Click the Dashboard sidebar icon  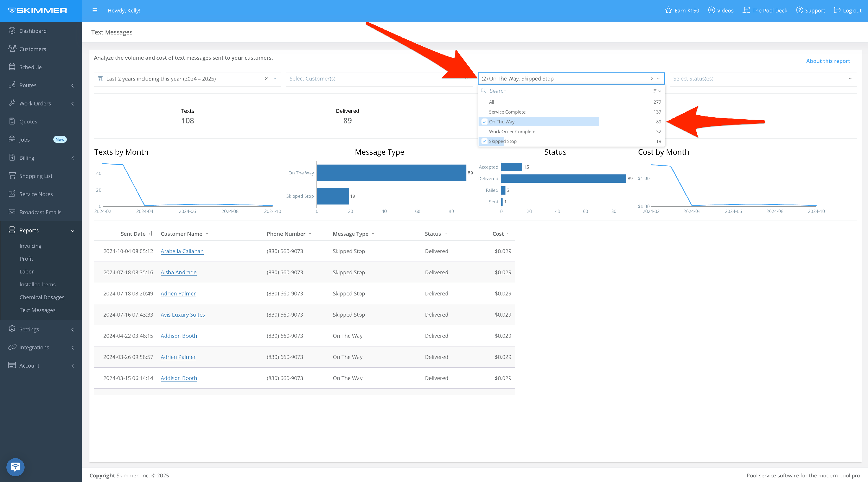12,30
